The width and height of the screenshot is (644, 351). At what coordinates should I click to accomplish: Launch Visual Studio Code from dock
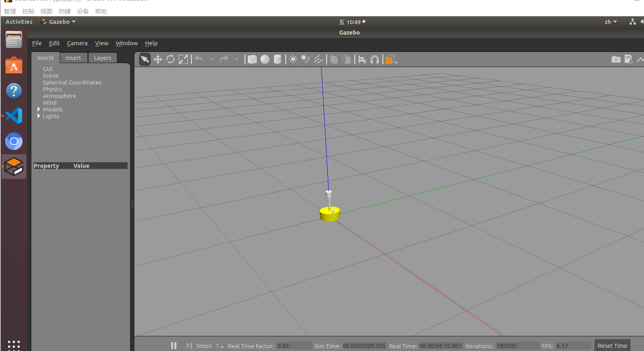[14, 116]
